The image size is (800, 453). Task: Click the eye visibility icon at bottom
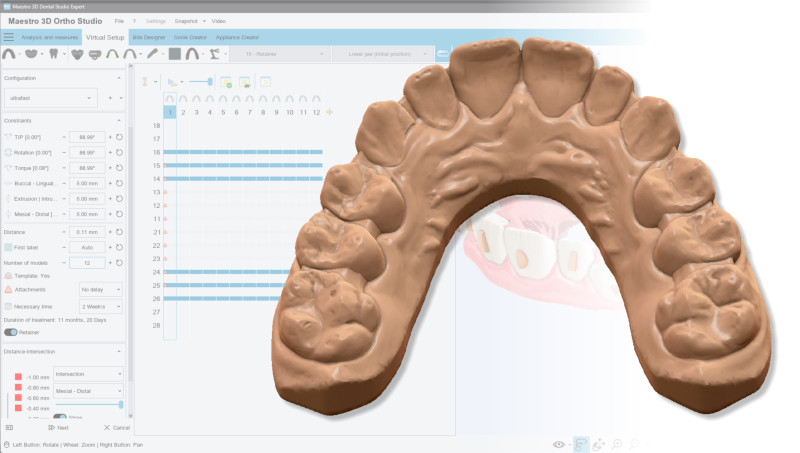(560, 443)
